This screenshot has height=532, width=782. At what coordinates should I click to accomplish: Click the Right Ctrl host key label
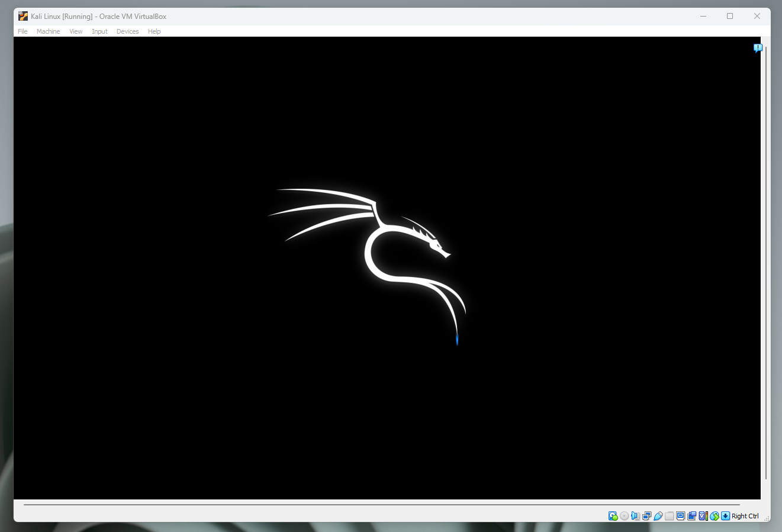[745, 516]
